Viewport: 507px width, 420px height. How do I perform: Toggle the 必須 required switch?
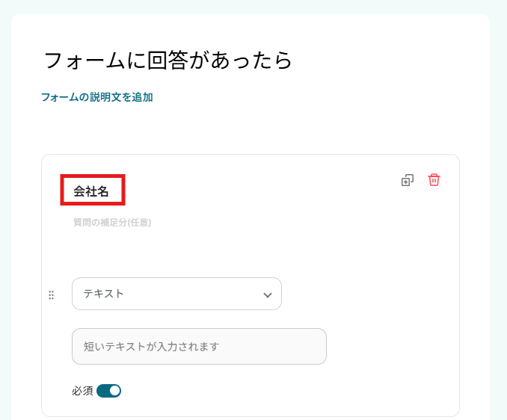[108, 390]
